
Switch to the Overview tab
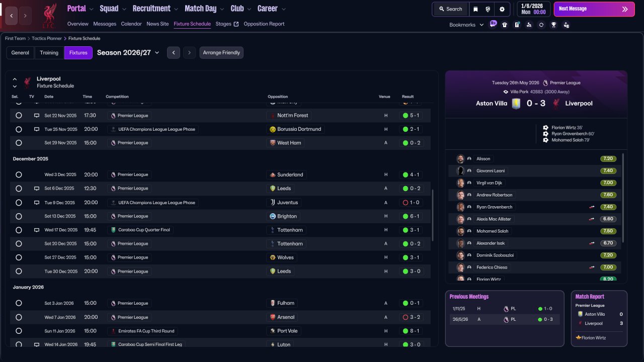(x=78, y=24)
